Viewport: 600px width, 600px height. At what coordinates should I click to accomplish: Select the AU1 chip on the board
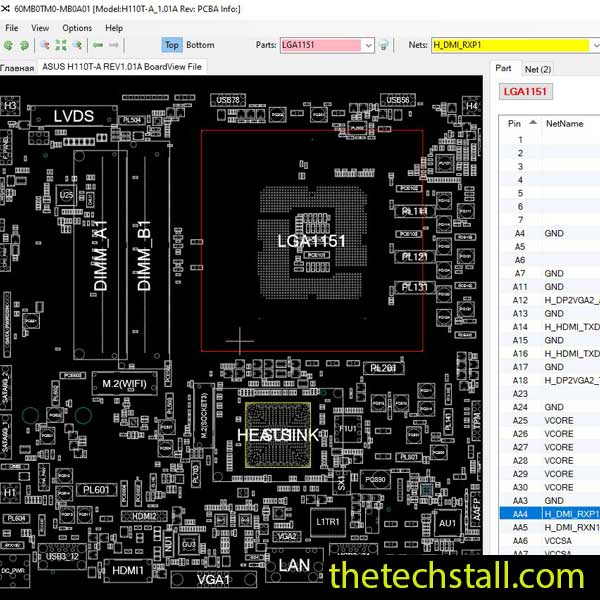[447, 523]
